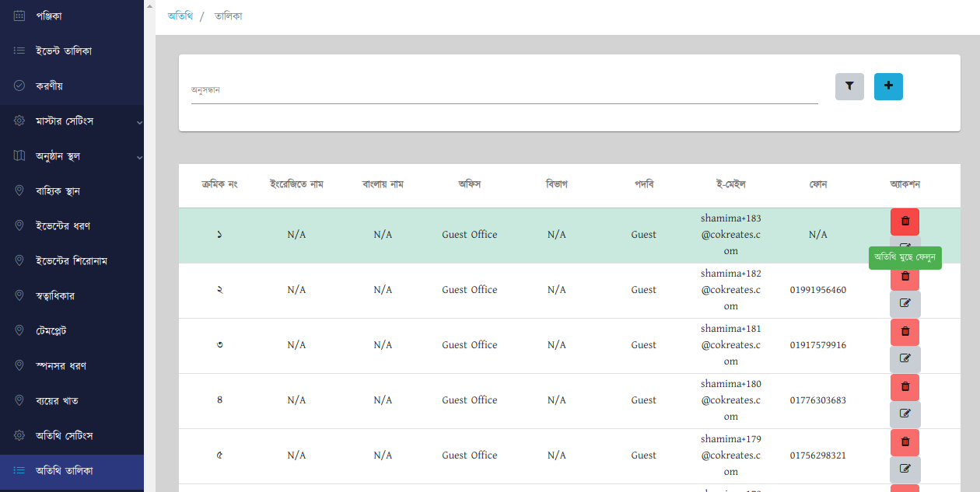
Task: Click the pin icon beside বাহ্যিক স্থান
Action: point(19,191)
